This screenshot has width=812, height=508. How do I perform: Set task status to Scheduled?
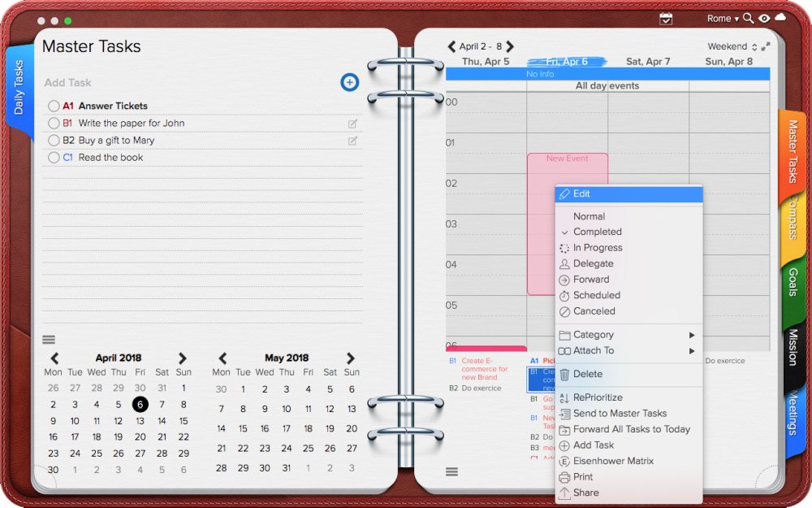tap(628, 295)
